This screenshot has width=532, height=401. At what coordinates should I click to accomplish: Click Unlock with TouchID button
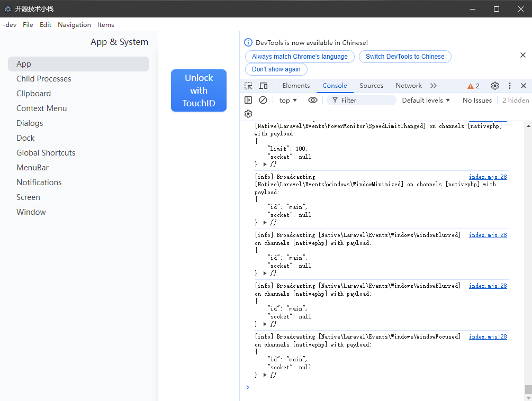pyautogui.click(x=199, y=90)
